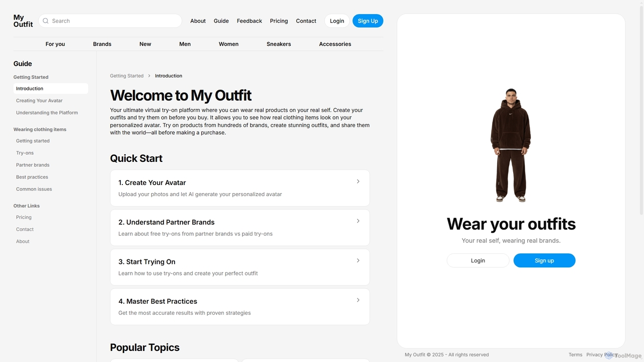Screen dimensions: 644x362
Task: Click the Guide sidebar heading
Action: click(x=23, y=64)
